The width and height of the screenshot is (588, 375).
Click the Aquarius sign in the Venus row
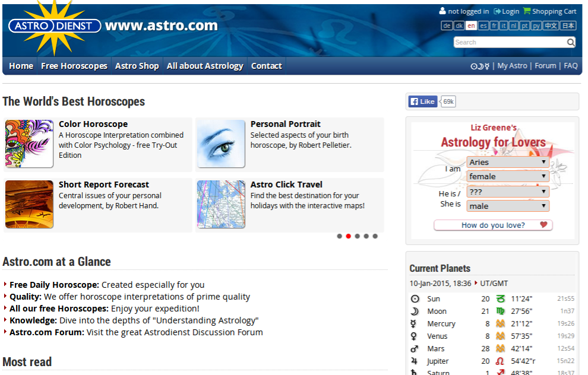[500, 336]
